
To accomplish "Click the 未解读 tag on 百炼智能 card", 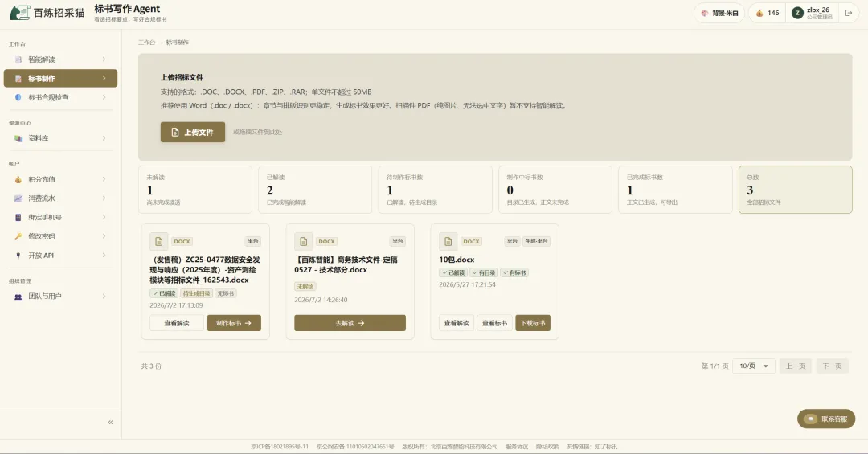I will pos(305,286).
